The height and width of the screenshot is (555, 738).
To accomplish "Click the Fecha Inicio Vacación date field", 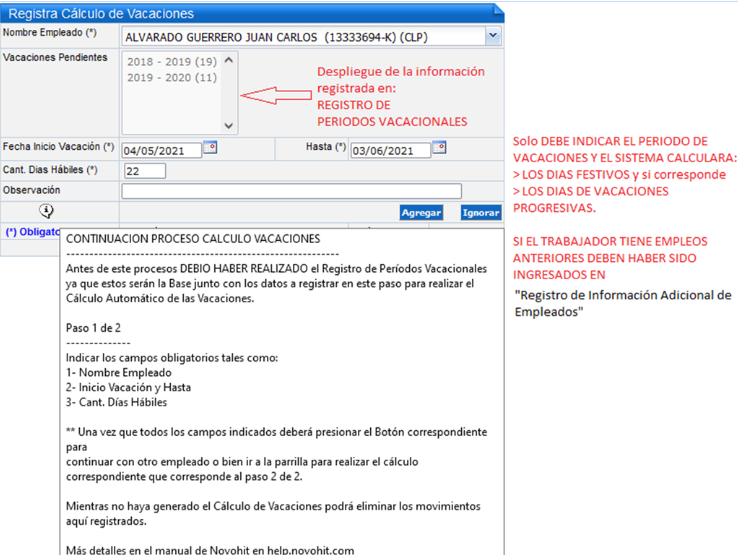I will [x=161, y=150].
